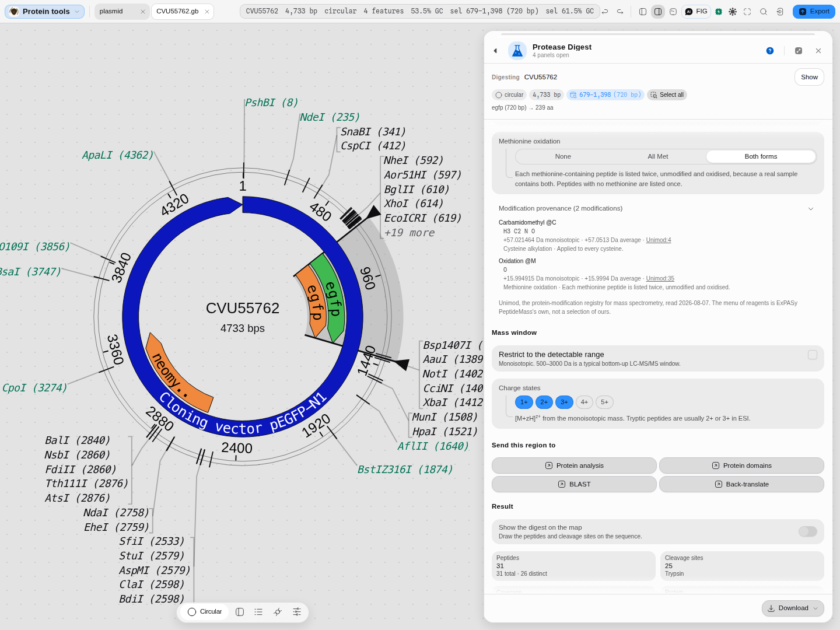Open the Unimod:4 link
840x630 pixels.
pos(659,240)
